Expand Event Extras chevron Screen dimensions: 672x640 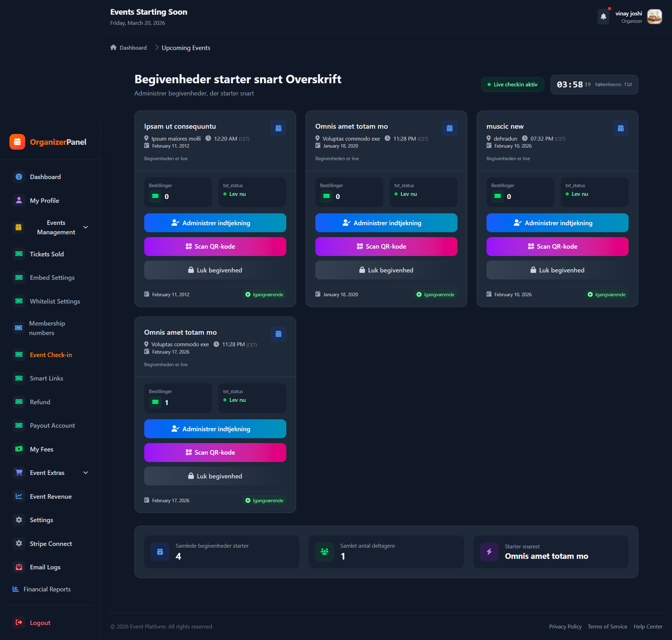click(x=86, y=473)
